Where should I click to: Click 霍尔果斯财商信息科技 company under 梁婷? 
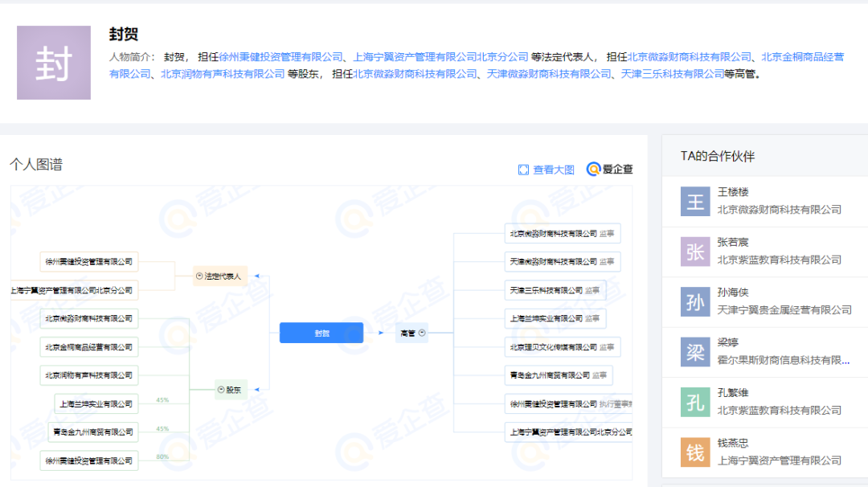click(x=784, y=360)
